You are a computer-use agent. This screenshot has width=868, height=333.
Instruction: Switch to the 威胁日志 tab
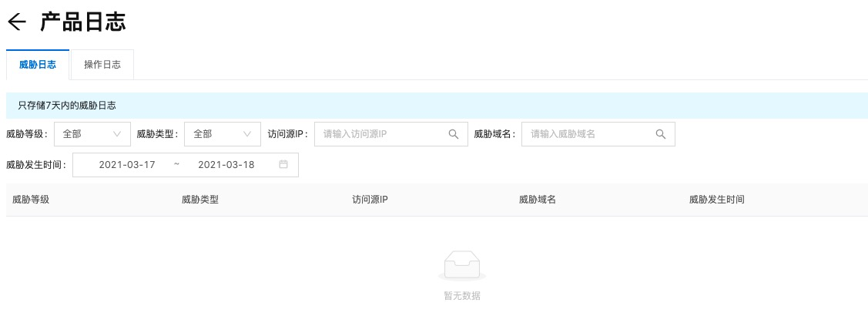coord(38,64)
